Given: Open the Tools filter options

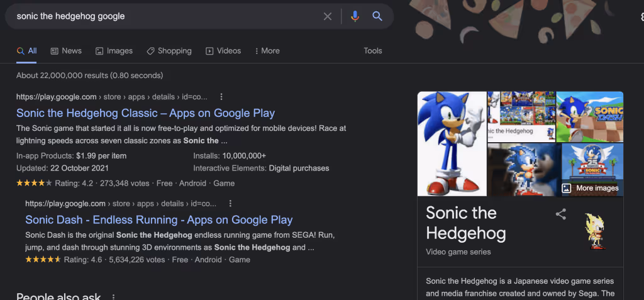Looking at the screenshot, I should pyautogui.click(x=373, y=51).
